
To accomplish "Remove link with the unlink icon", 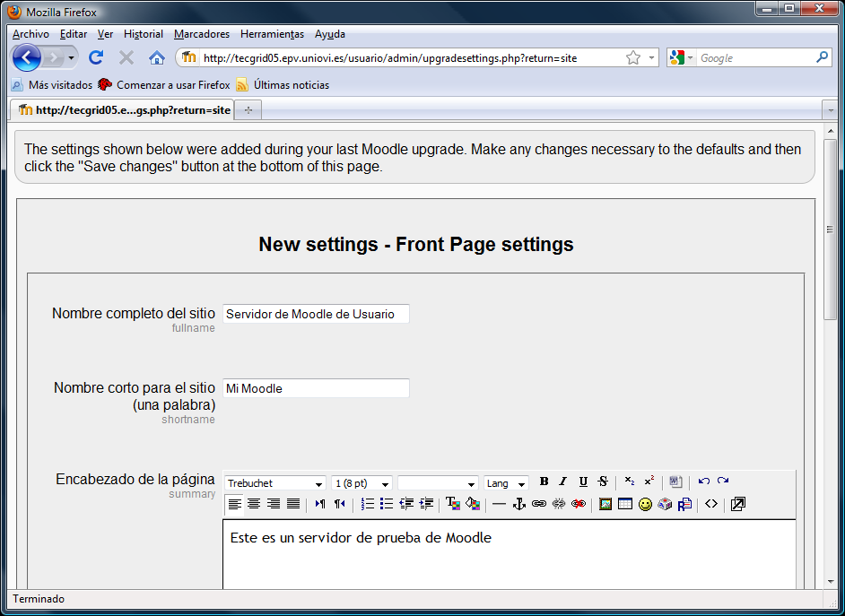I will click(559, 504).
